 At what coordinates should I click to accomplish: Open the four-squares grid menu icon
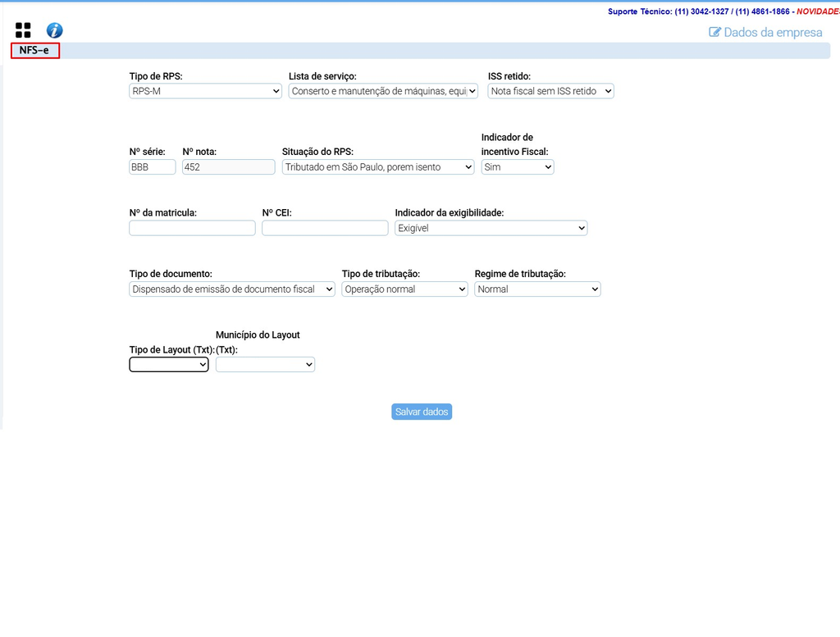[x=23, y=30]
